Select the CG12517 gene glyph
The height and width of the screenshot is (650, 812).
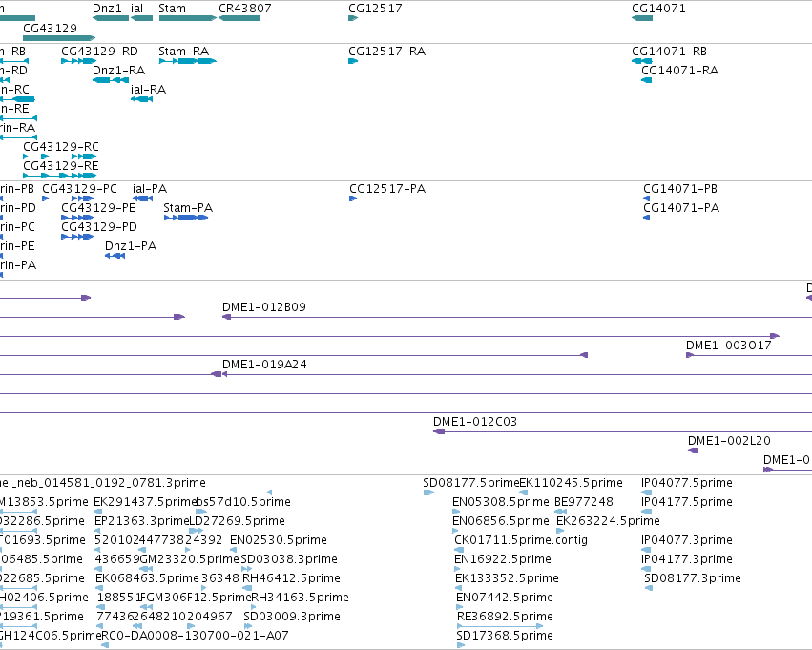(x=353, y=18)
